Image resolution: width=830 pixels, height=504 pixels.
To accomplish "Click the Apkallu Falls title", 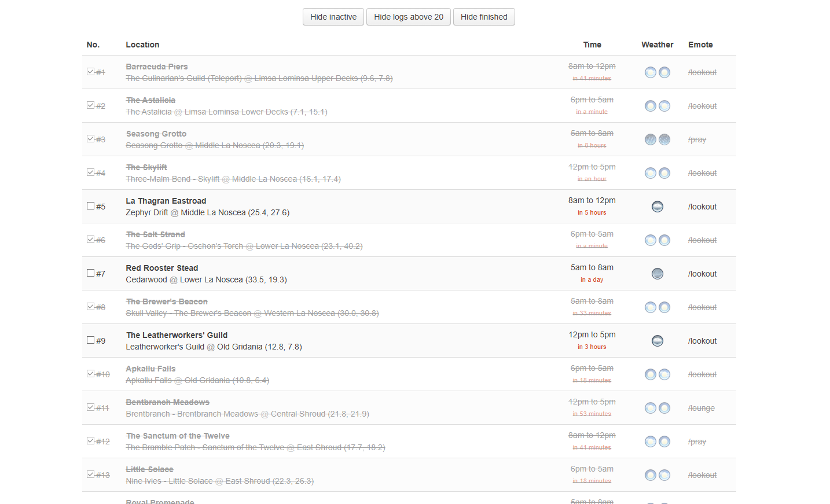I will (x=150, y=369).
